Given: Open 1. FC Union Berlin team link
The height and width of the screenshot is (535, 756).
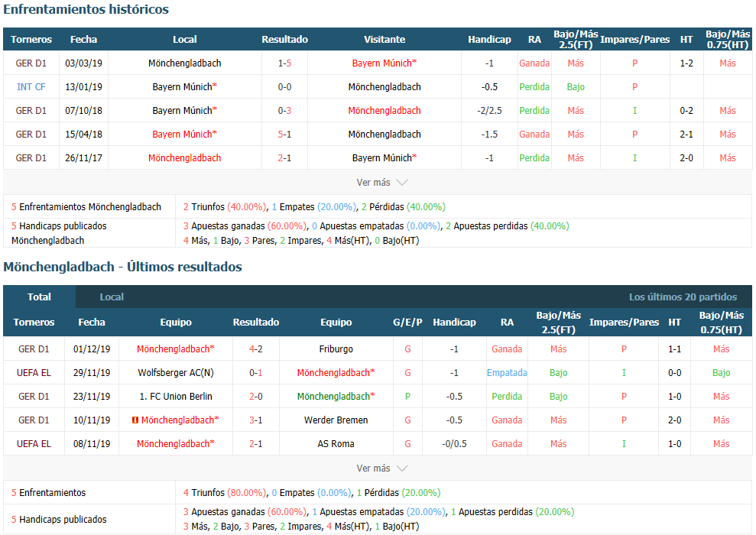Looking at the screenshot, I should (x=176, y=396).
